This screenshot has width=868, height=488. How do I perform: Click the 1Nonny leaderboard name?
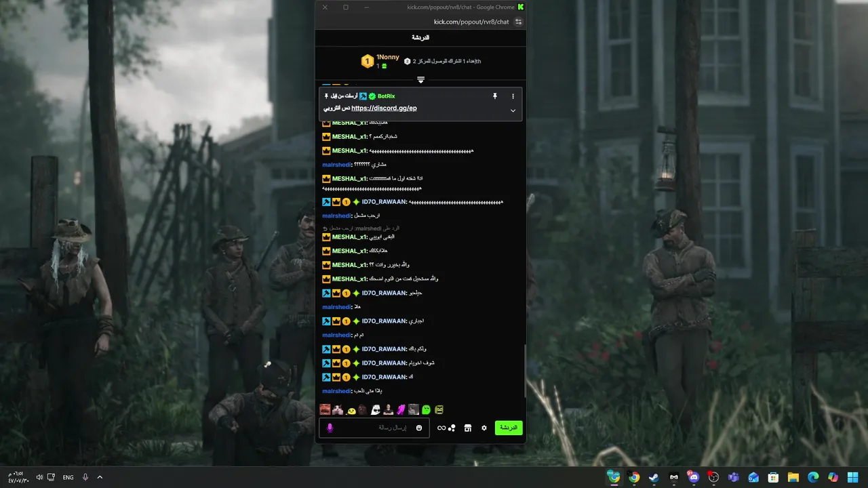tap(388, 57)
